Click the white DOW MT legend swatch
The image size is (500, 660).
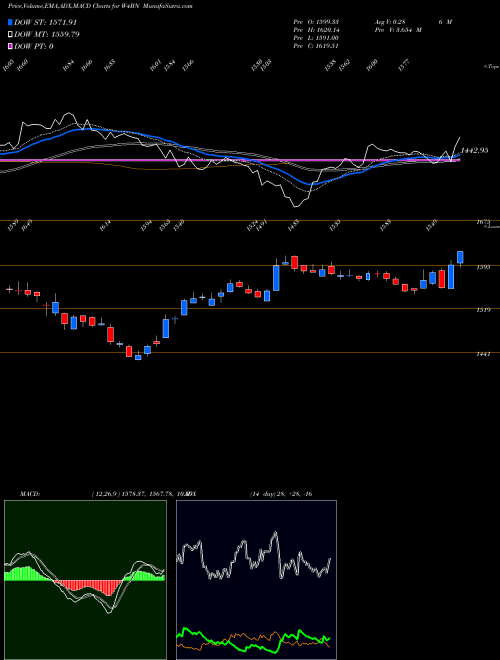(x=10, y=34)
